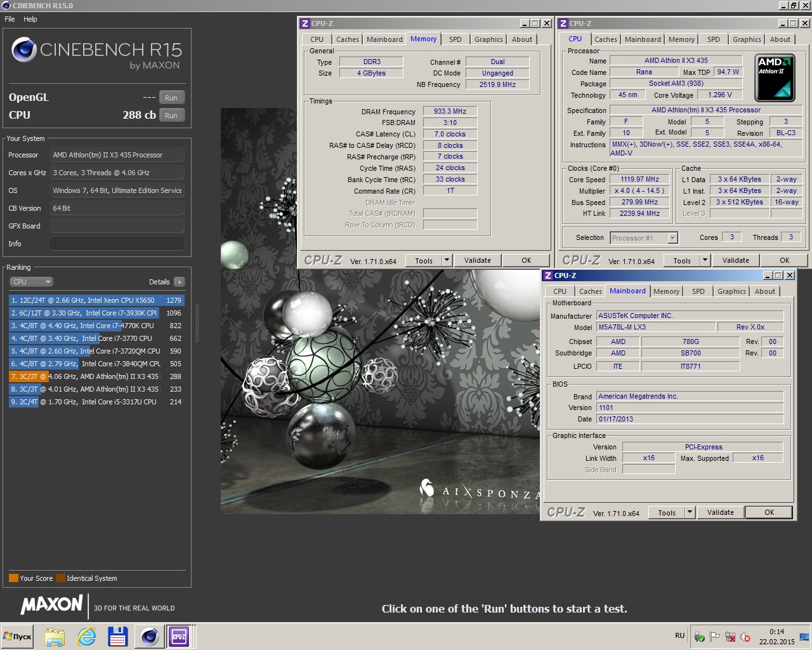Run the CPU benchmark test
The height and width of the screenshot is (650, 812).
click(171, 116)
